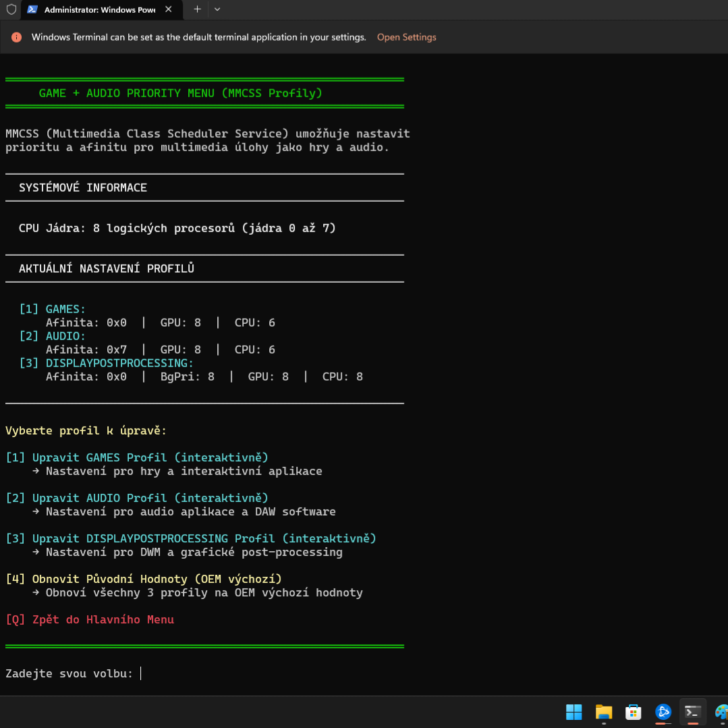Select the Administrator: Windows PowerShell tab

99,10
